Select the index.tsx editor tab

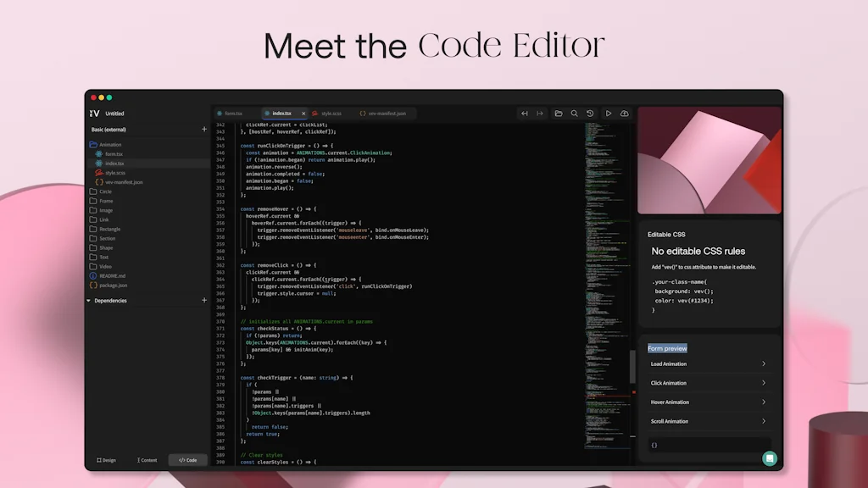pyautogui.click(x=281, y=114)
